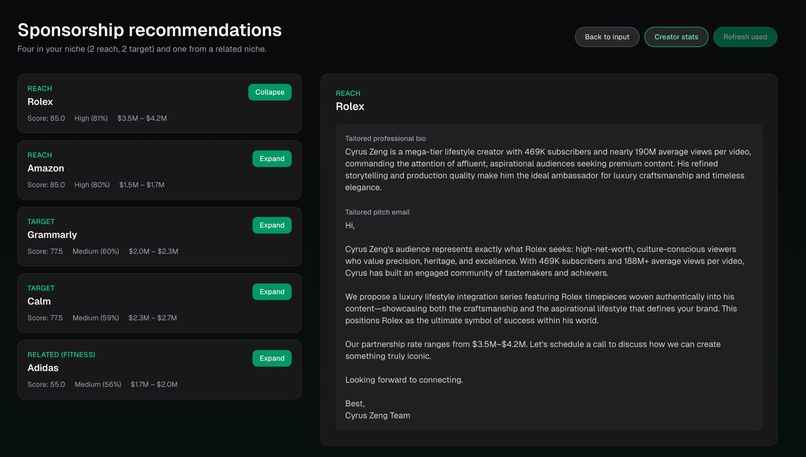Select the Calm sponsor name
Viewport: 806px width, 457px height.
39,301
